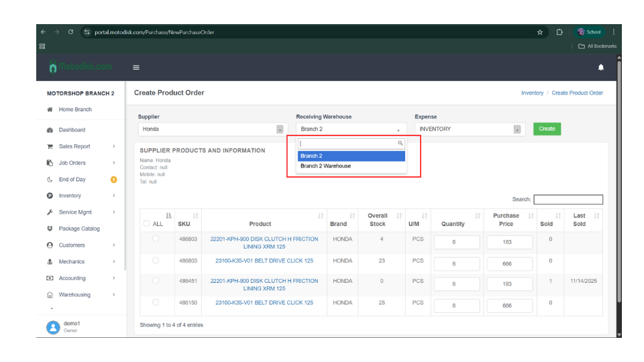Open the Expense INVENTORY dropdown

pos(469,129)
